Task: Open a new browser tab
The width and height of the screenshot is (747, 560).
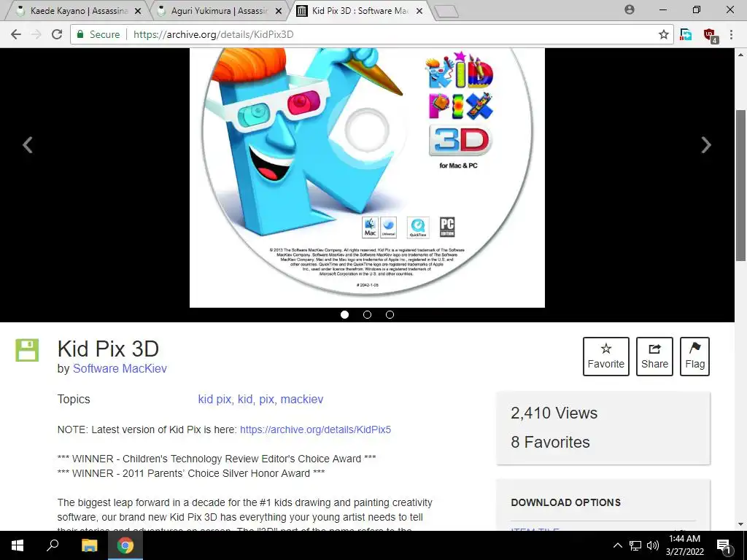Action: 446,12
